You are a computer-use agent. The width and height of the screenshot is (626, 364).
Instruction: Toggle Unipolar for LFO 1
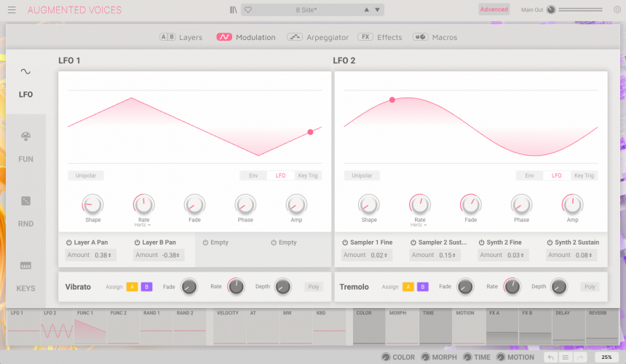(x=86, y=175)
